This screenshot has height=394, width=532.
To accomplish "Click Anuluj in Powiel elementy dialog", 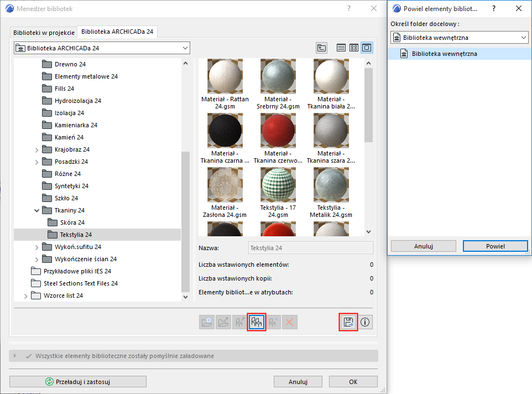I will (x=424, y=246).
